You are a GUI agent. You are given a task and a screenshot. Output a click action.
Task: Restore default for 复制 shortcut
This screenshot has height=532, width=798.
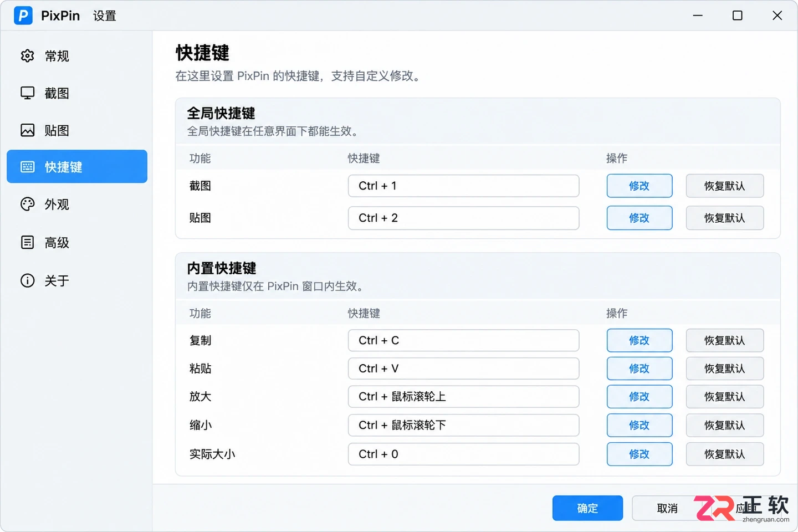click(725, 340)
